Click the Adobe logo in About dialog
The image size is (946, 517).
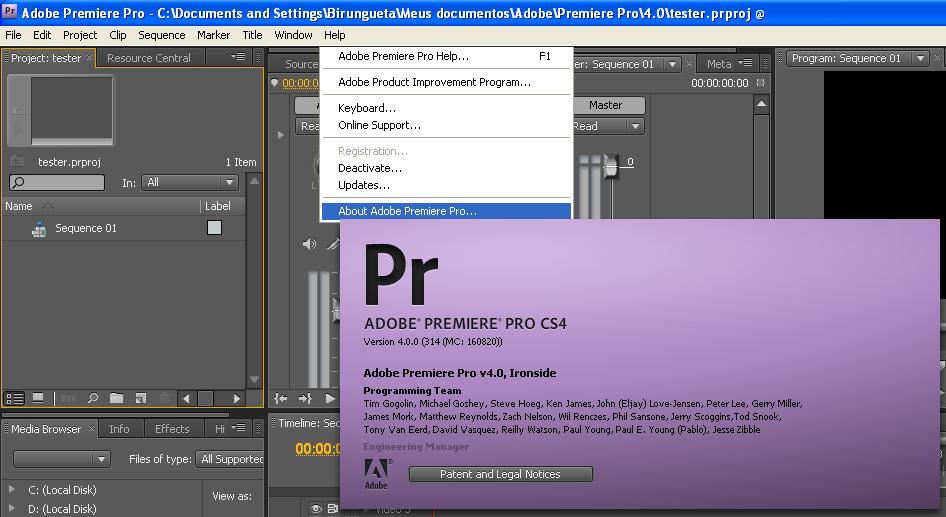point(378,474)
